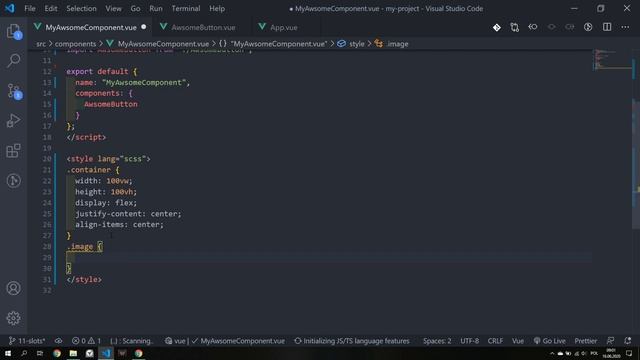Expand the .image breadcrumb
Image resolution: width=640 pixels, height=360 pixels.
pyautogui.click(x=391, y=44)
